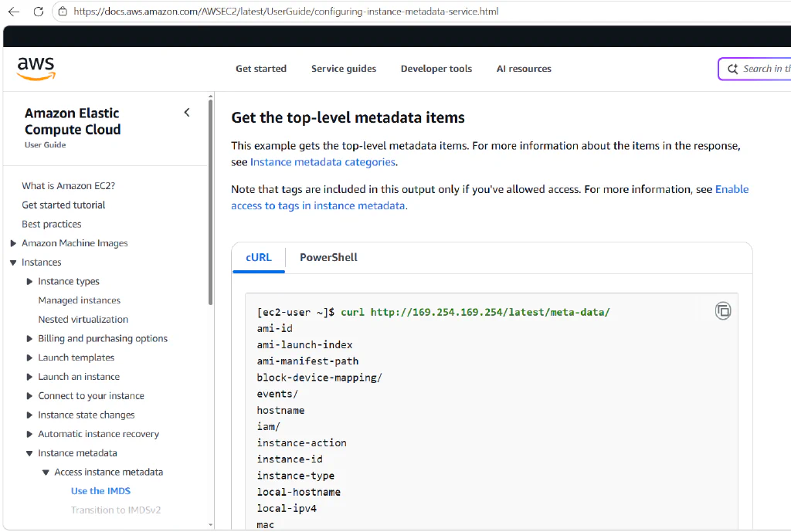
Task: Collapse the Instances tree section
Action: click(x=13, y=263)
